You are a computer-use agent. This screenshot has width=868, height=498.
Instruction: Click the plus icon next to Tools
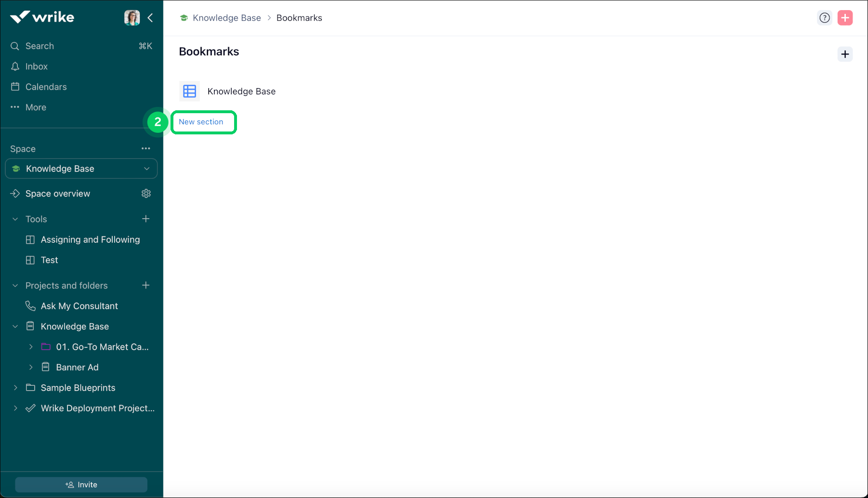coord(146,219)
